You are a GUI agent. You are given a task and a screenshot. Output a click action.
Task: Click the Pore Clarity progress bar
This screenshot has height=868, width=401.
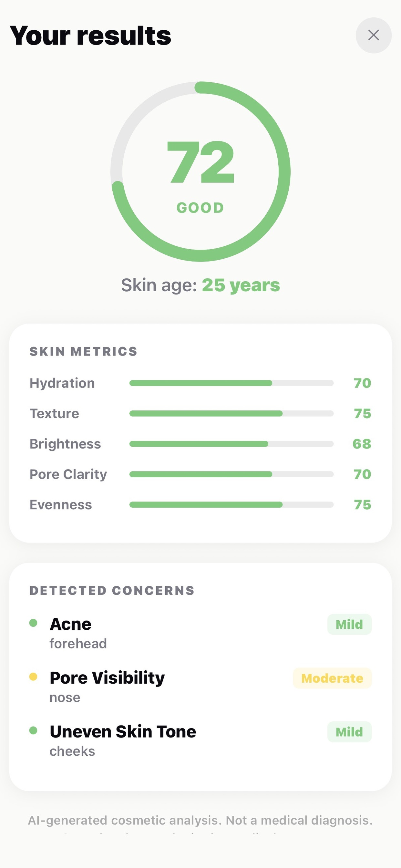231,474
